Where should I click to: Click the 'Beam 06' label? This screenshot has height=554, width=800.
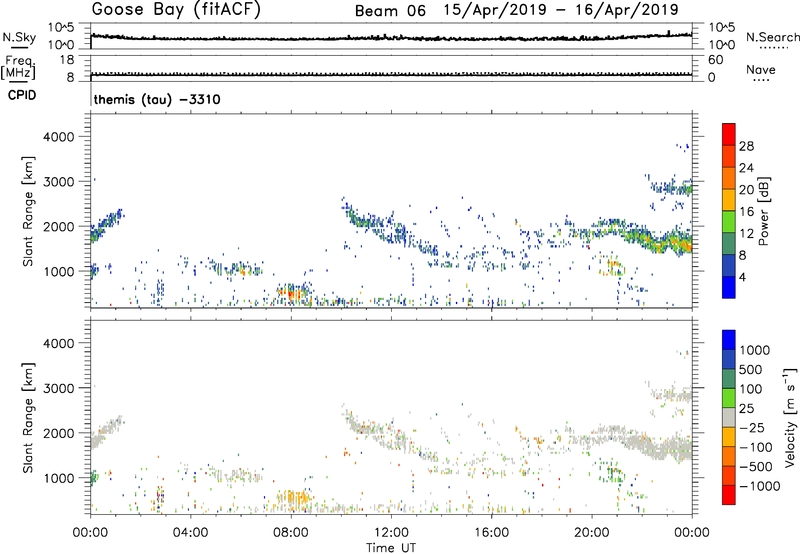(x=390, y=11)
